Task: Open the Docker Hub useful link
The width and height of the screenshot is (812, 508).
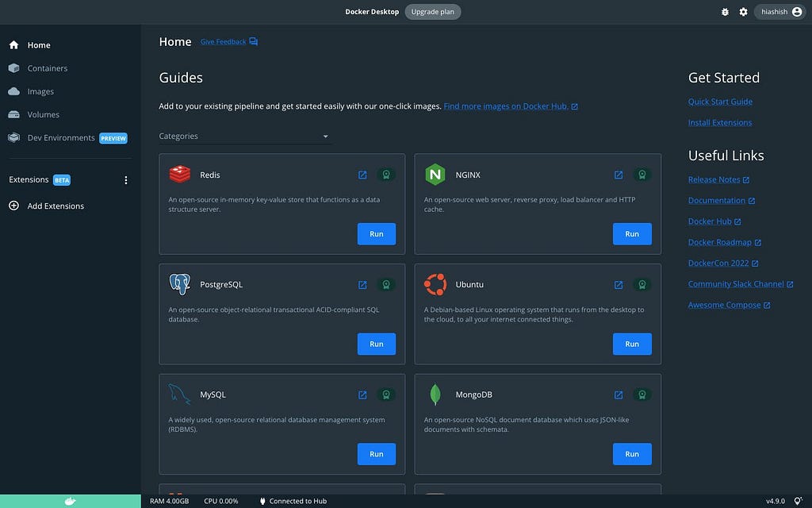Action: (x=714, y=221)
